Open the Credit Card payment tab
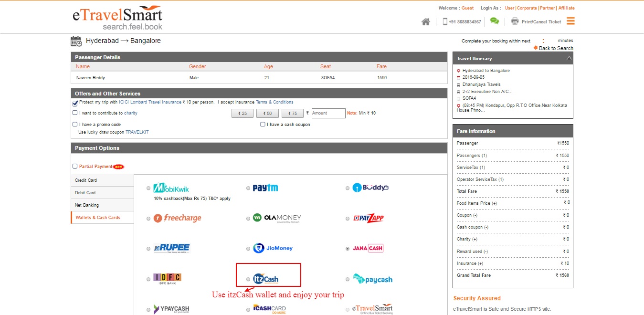The image size is (644, 315). pyautogui.click(x=102, y=180)
